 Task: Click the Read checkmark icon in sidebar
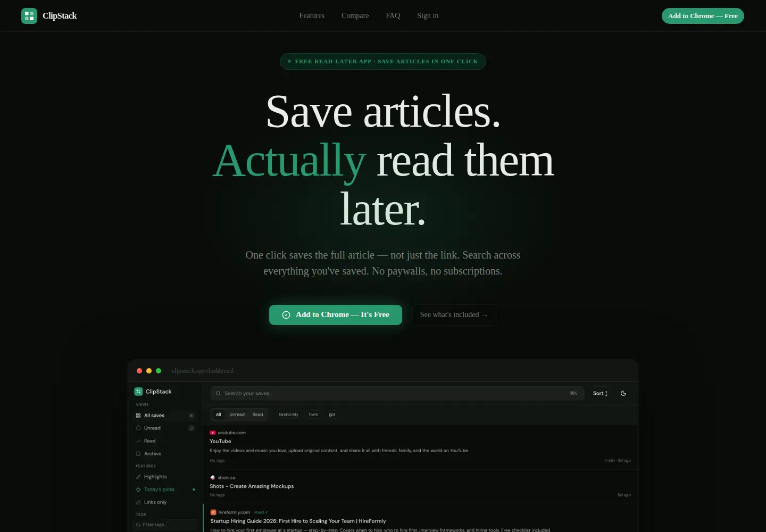pos(138,441)
